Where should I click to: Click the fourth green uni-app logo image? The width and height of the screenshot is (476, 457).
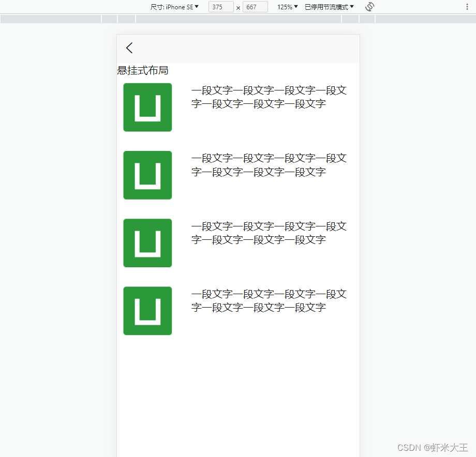(x=147, y=311)
